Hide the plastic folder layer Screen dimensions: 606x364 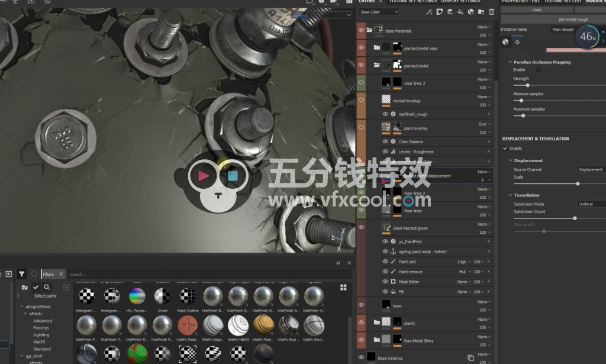coord(361,322)
